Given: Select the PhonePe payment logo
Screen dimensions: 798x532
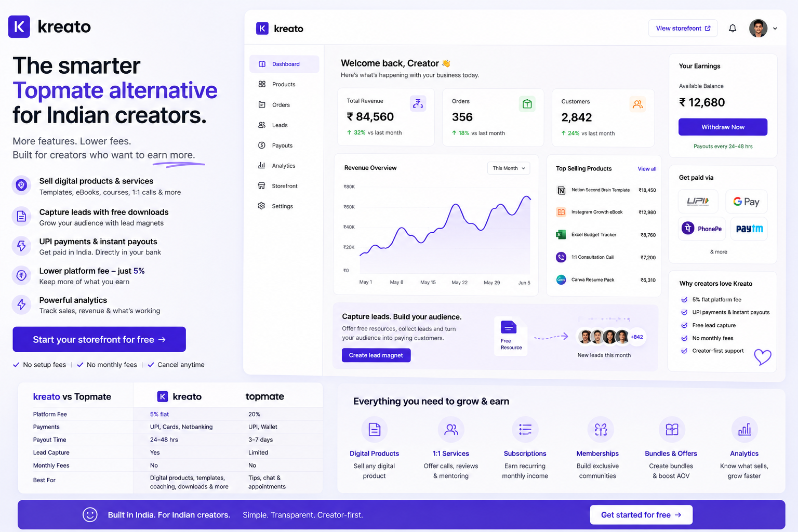Looking at the screenshot, I should point(702,229).
